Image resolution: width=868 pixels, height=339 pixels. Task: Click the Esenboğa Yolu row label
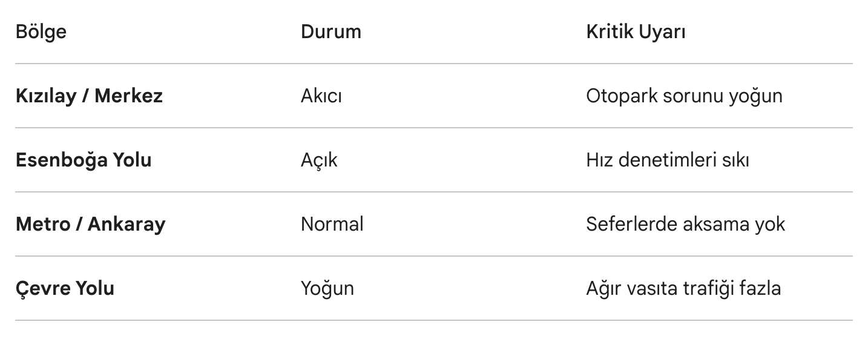(x=84, y=160)
